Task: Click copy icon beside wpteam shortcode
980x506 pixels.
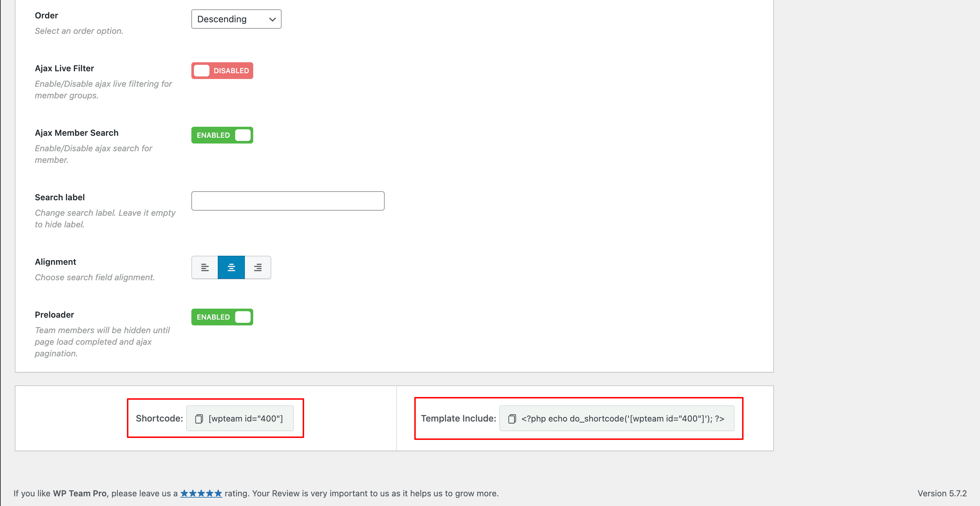Action: point(199,419)
